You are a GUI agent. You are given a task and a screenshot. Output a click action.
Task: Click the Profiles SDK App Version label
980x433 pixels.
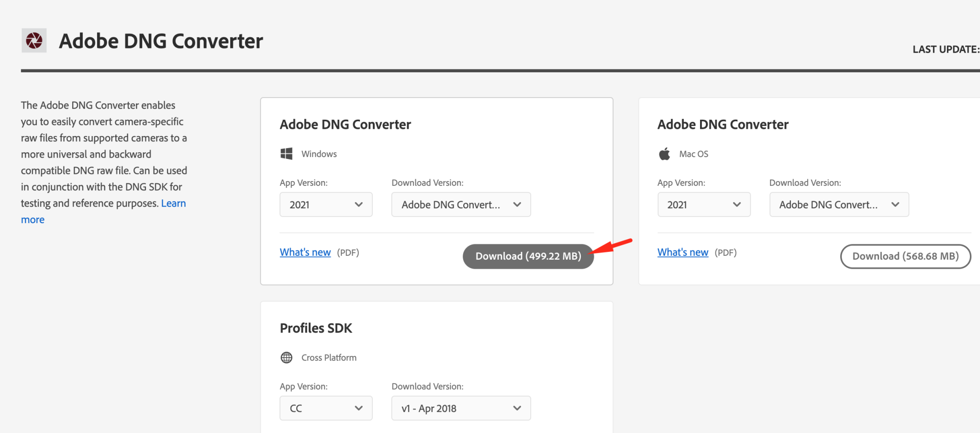point(304,386)
